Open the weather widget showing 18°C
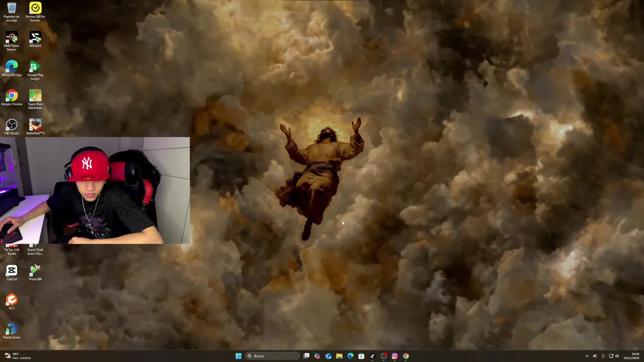 (x=17, y=356)
